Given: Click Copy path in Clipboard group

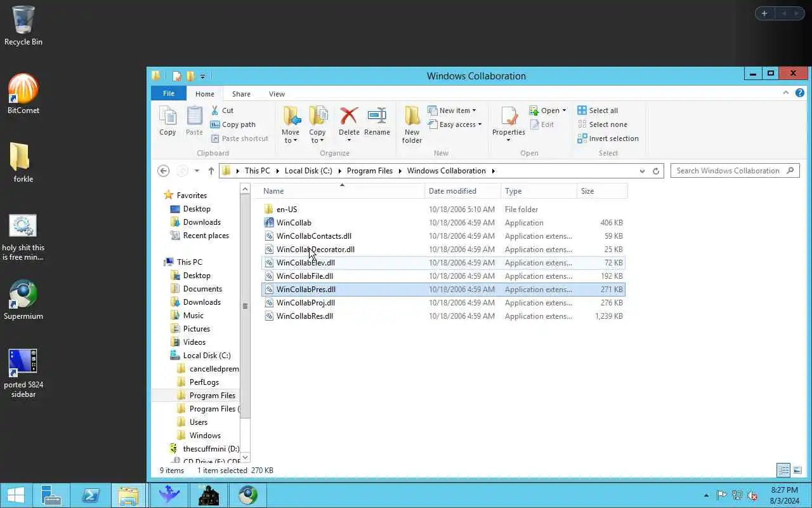Looking at the screenshot, I should pyautogui.click(x=233, y=124).
